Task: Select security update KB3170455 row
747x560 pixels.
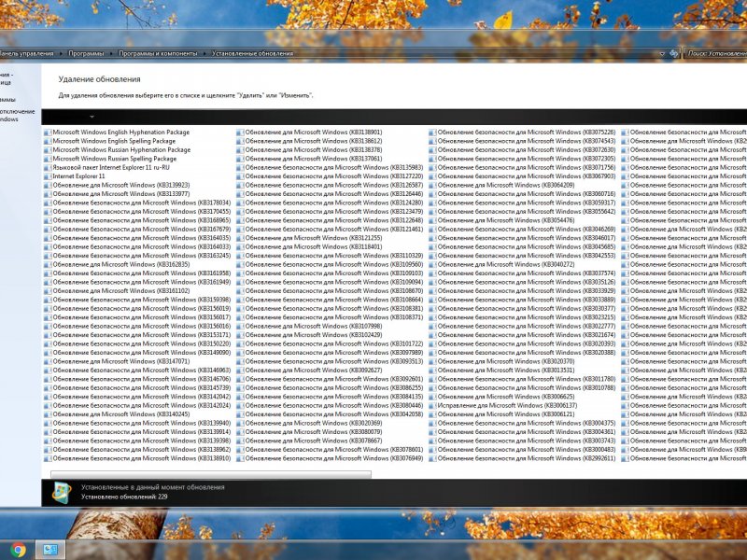Action: pos(137,212)
